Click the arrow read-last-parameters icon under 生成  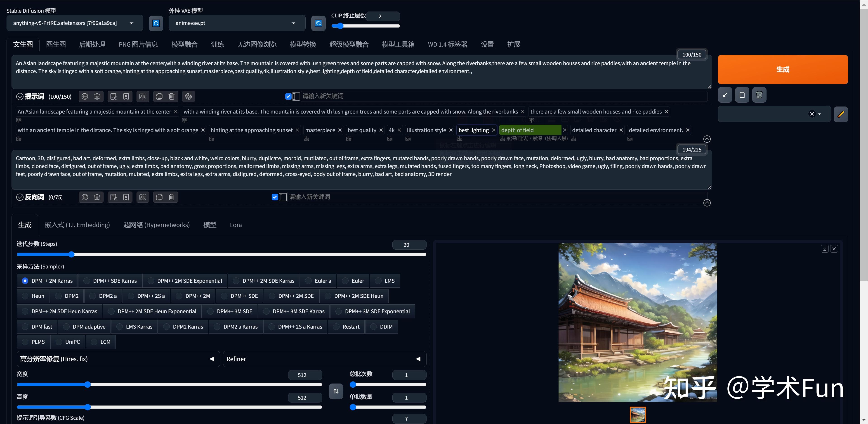(x=725, y=95)
